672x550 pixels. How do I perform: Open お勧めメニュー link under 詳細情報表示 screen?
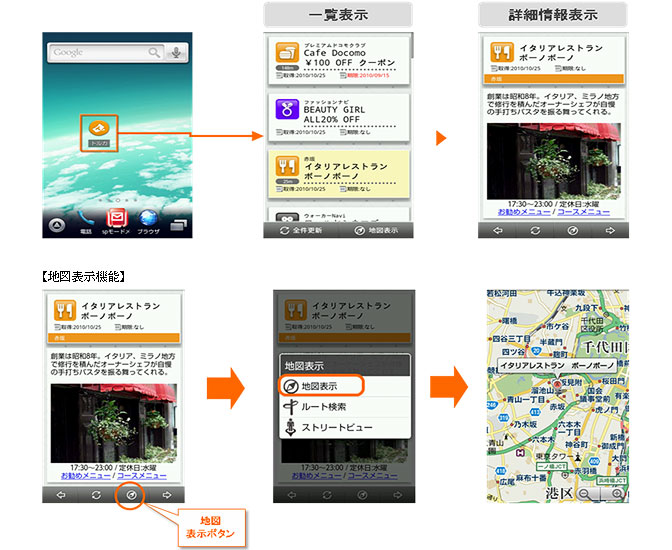524,212
